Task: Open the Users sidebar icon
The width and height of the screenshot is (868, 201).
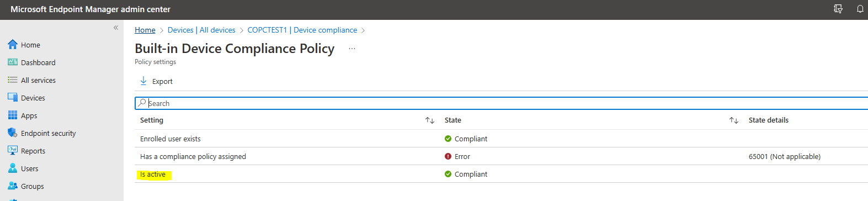Action: pyautogui.click(x=12, y=168)
